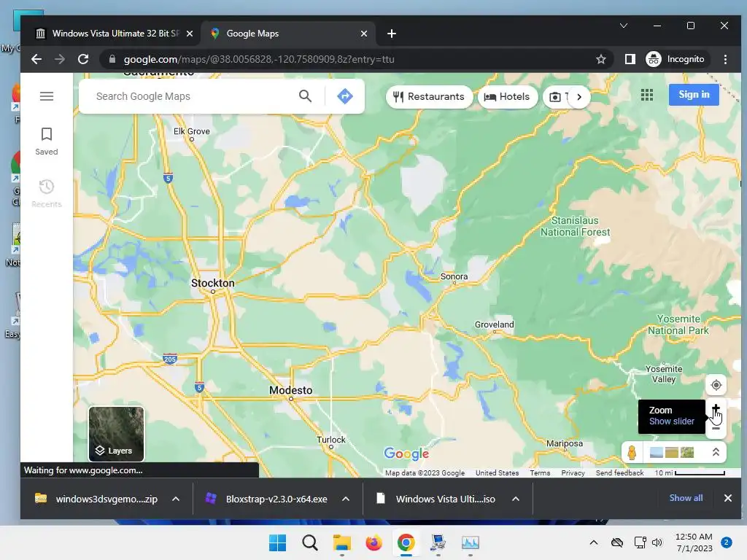Open clock and date 12:50 AM

(694, 542)
